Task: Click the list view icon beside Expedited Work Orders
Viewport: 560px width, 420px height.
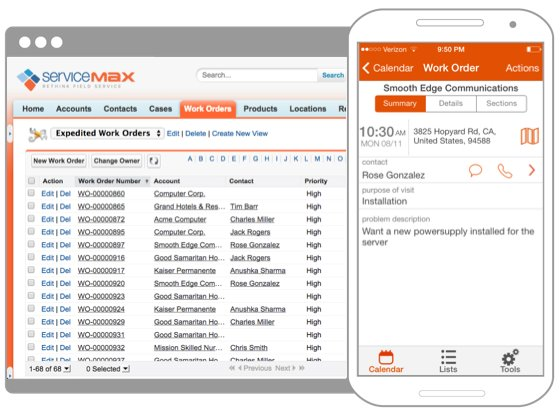Action: click(38, 134)
